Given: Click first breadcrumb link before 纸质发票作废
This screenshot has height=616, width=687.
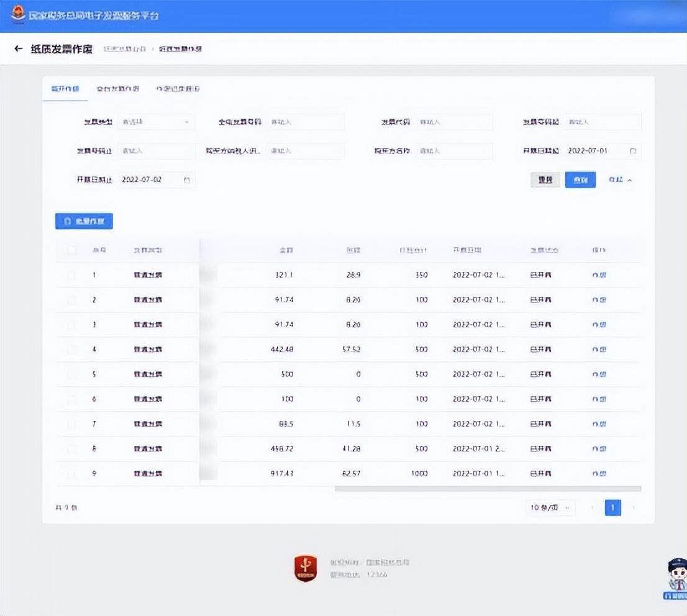Looking at the screenshot, I should pyautogui.click(x=124, y=48).
